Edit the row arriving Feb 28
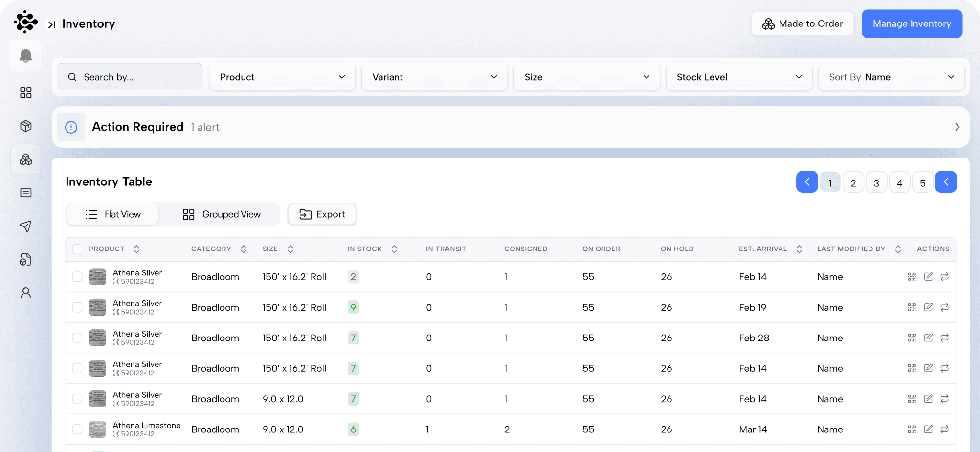The image size is (980, 452). coord(928,338)
